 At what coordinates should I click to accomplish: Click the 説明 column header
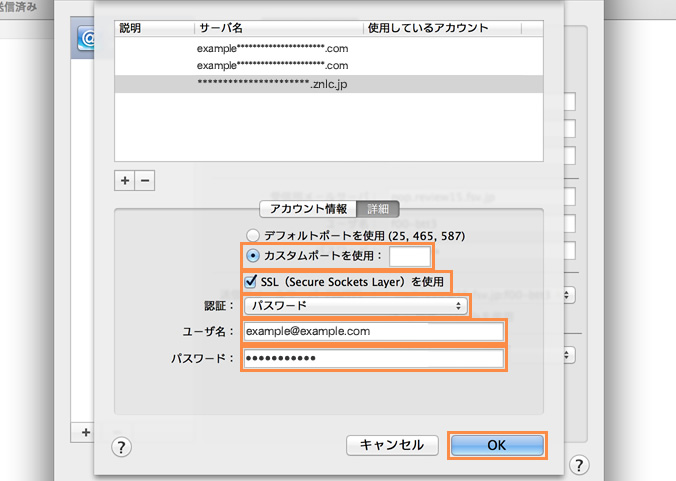154,28
